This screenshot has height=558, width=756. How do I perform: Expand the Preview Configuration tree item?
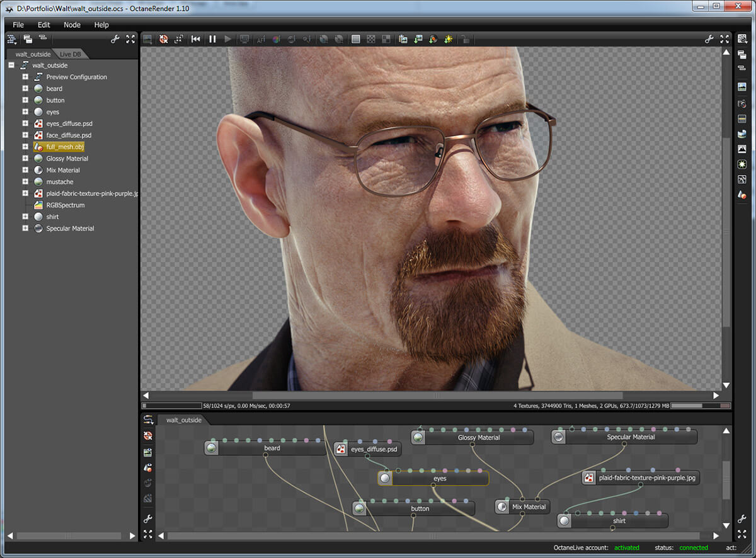click(x=25, y=77)
